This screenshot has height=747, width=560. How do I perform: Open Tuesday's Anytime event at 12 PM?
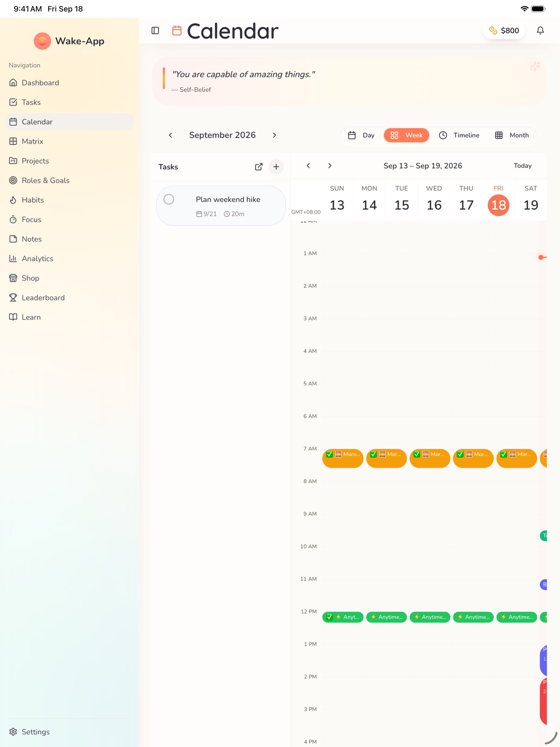click(x=430, y=617)
